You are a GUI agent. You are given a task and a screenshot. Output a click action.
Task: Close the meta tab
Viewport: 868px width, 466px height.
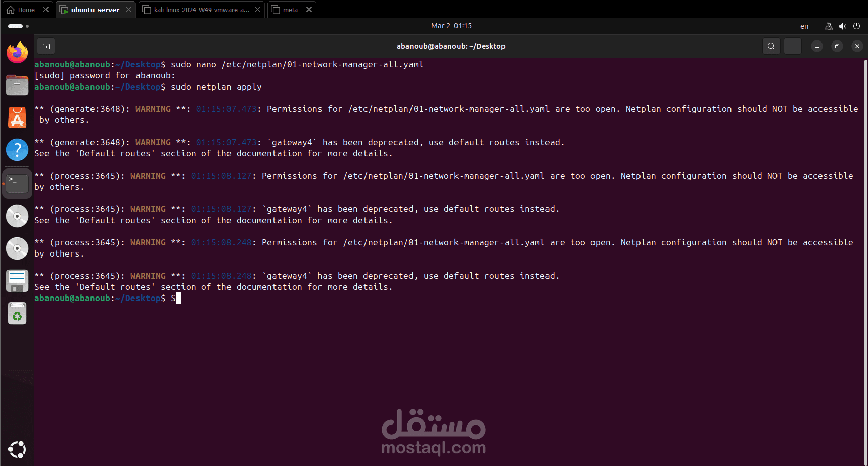tap(309, 10)
